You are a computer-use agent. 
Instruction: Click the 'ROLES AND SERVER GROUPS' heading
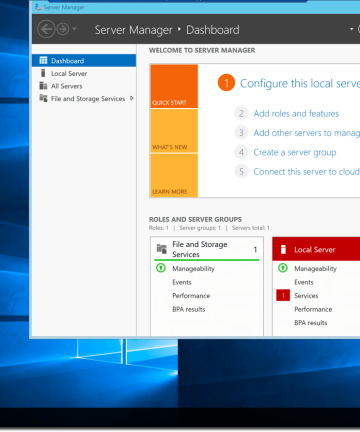(x=195, y=219)
